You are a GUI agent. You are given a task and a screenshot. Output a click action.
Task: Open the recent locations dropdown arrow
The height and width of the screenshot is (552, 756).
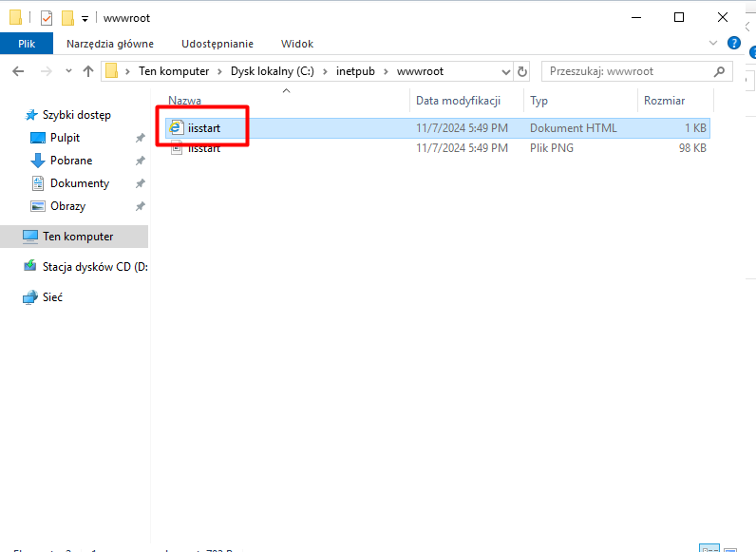[x=68, y=71]
